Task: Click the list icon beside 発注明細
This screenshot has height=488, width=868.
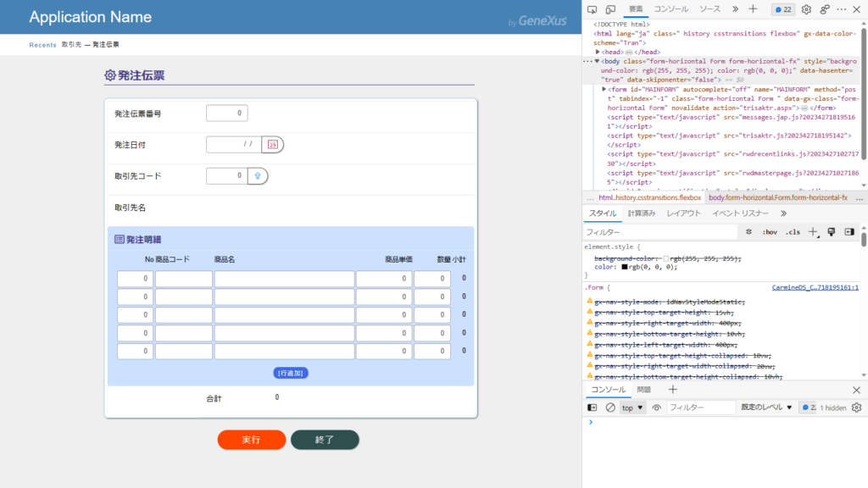Action: click(119, 239)
